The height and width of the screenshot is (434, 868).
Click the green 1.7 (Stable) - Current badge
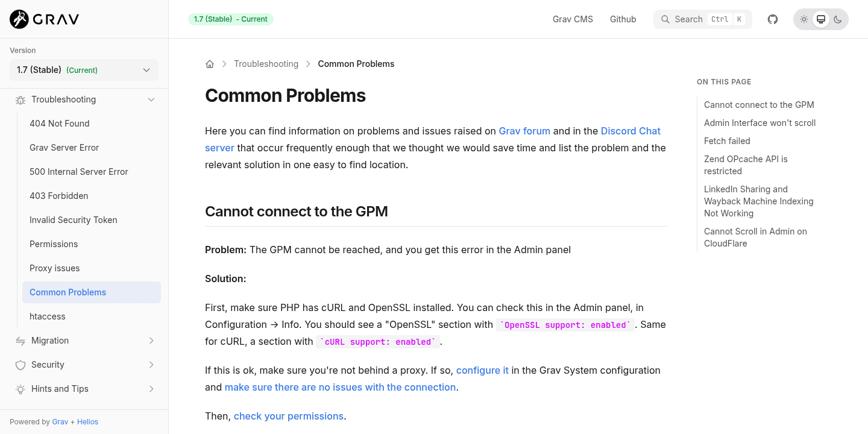pyautogui.click(x=230, y=19)
